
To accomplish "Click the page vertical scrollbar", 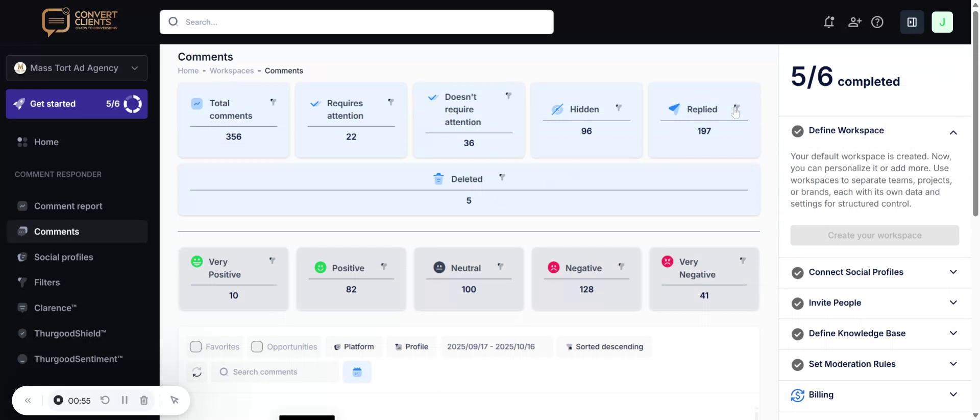I will pos(975,112).
